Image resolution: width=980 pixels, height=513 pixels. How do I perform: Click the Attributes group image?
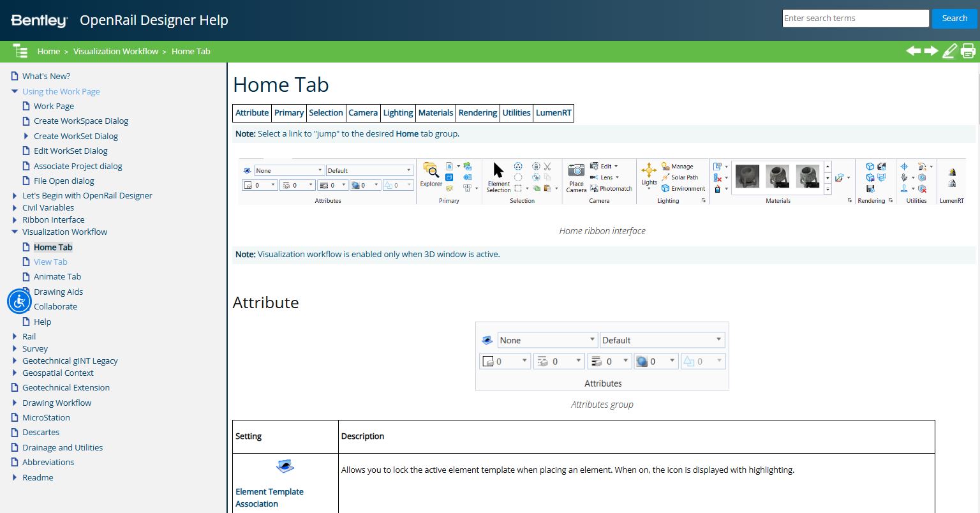click(x=602, y=356)
